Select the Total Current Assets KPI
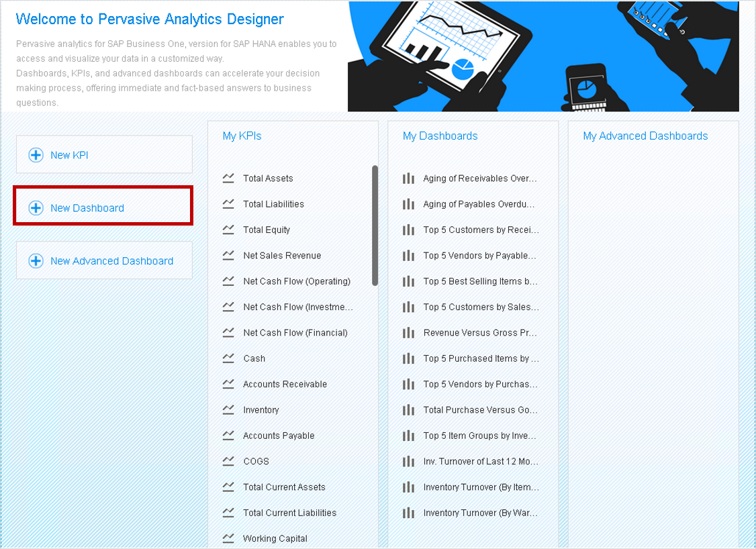 pyautogui.click(x=284, y=487)
